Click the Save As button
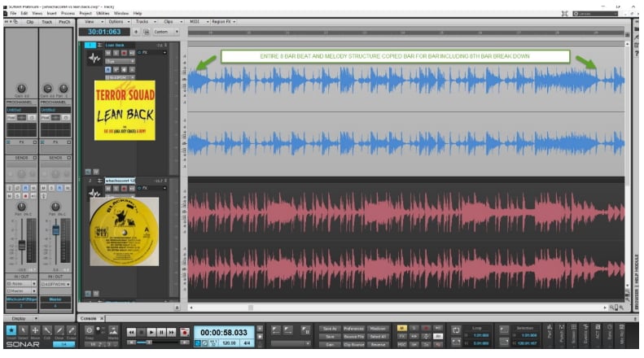644x358 pixels. click(x=330, y=329)
